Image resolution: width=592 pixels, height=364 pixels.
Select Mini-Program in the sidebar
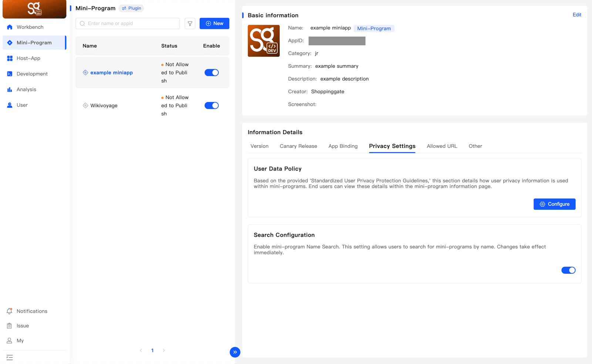coord(34,43)
